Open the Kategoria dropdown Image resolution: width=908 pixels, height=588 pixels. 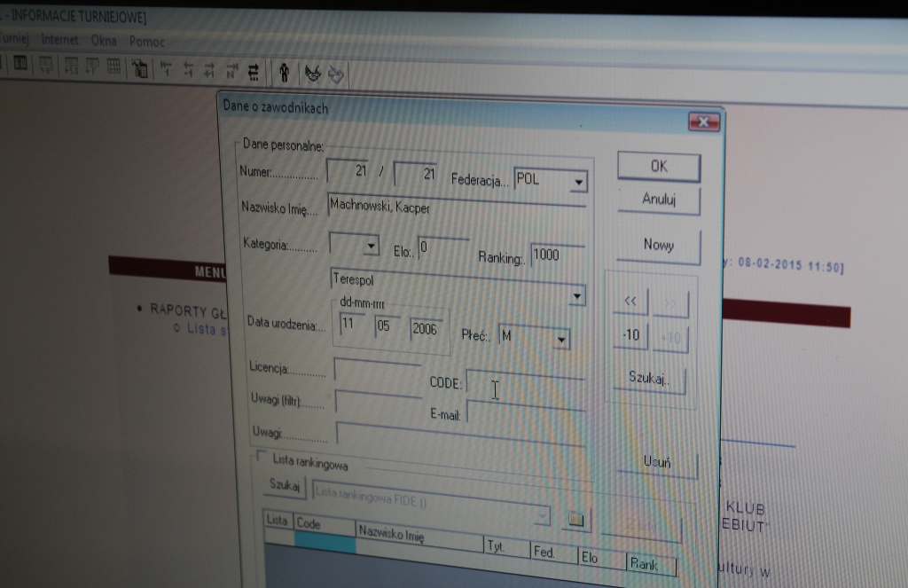(x=371, y=246)
